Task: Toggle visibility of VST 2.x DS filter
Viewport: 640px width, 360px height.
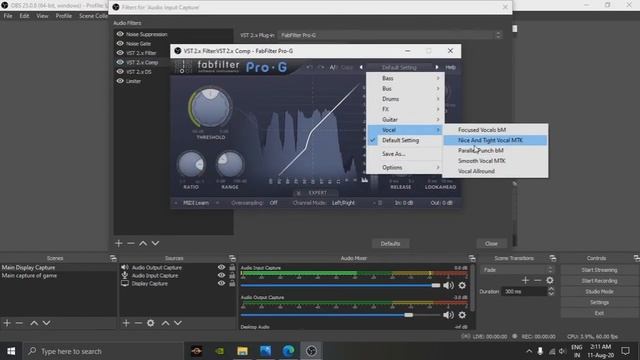Action: coord(120,71)
